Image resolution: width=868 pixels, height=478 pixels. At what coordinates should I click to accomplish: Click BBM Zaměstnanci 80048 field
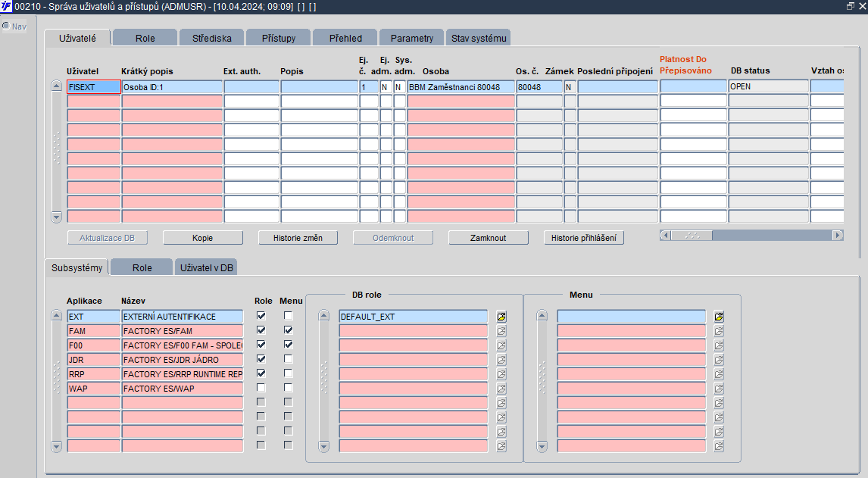(461, 87)
